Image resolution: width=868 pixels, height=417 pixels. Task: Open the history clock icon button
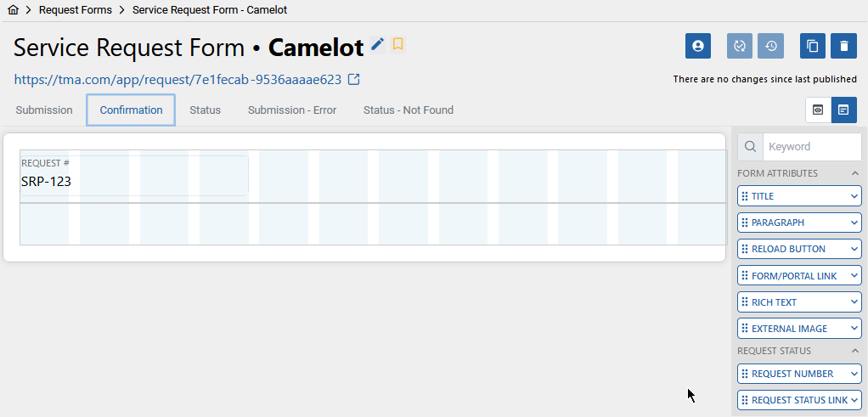click(x=770, y=46)
